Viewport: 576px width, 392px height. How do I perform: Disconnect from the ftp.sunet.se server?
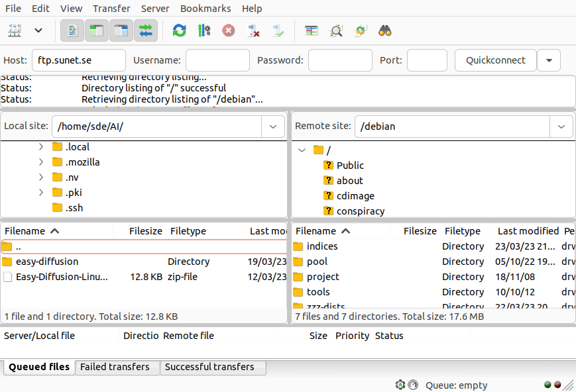253,30
